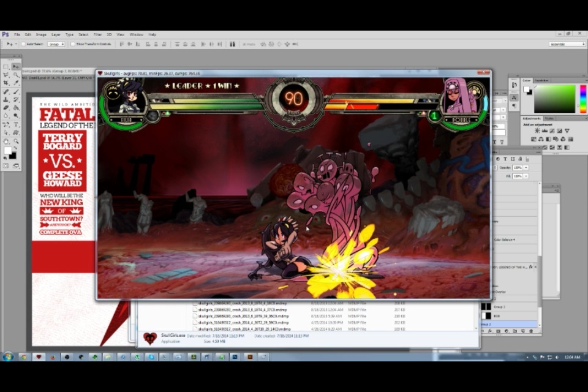Select the Eyedropper tool
Image resolution: width=588 pixels, height=392 pixels.
click(16, 83)
